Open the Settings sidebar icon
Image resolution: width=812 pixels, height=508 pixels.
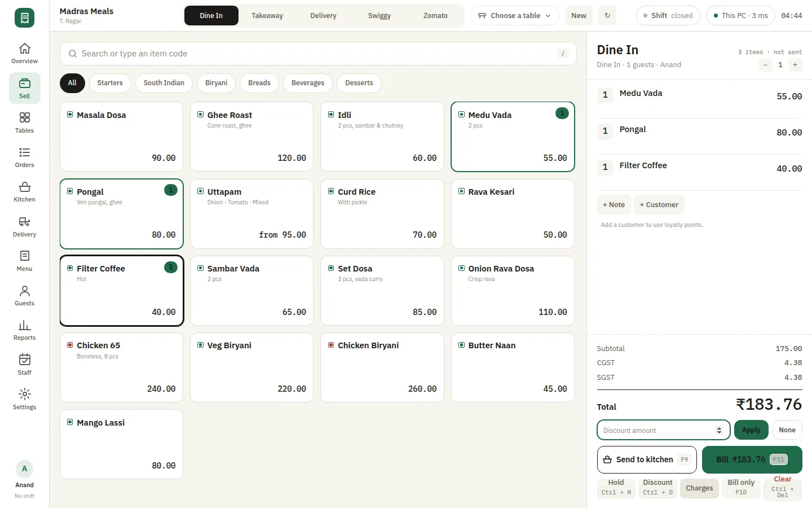(x=24, y=399)
